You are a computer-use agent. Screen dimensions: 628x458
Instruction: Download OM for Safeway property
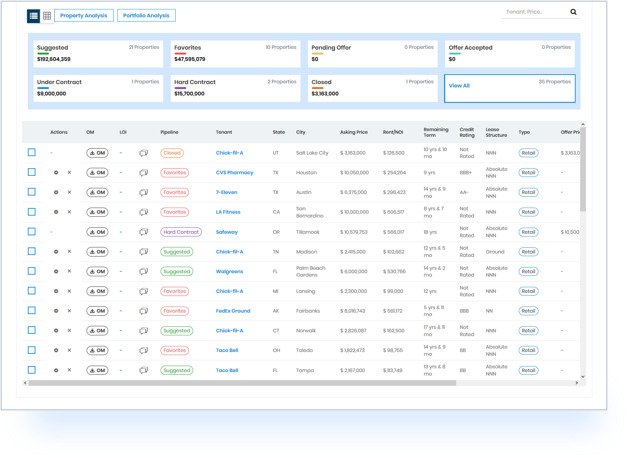[x=97, y=232]
